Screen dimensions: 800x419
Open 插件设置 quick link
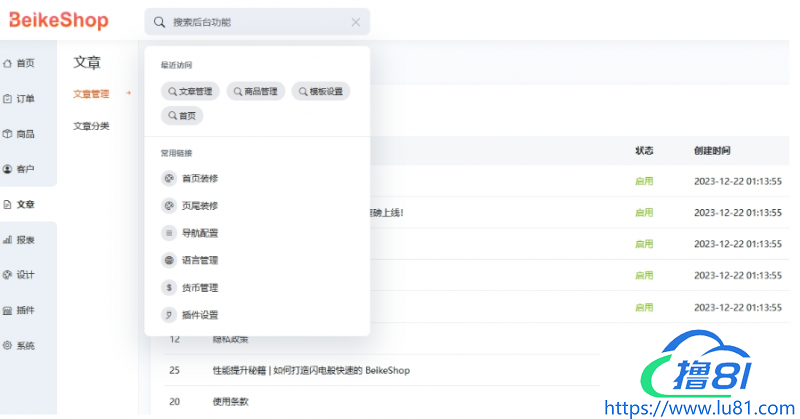click(x=199, y=315)
